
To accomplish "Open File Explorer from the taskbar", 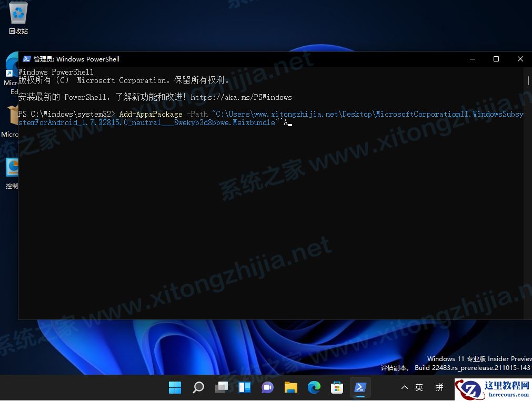I will [x=290, y=387].
